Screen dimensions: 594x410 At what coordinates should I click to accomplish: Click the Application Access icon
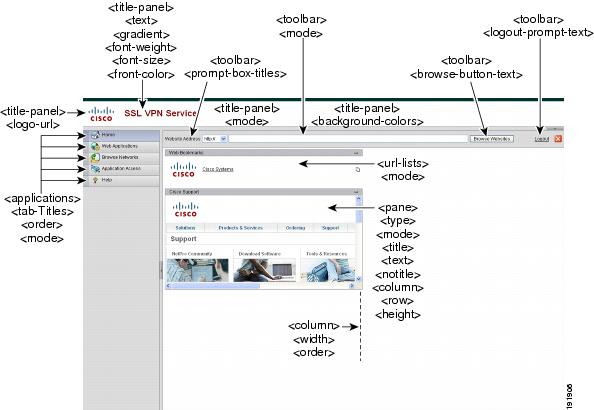(x=95, y=169)
